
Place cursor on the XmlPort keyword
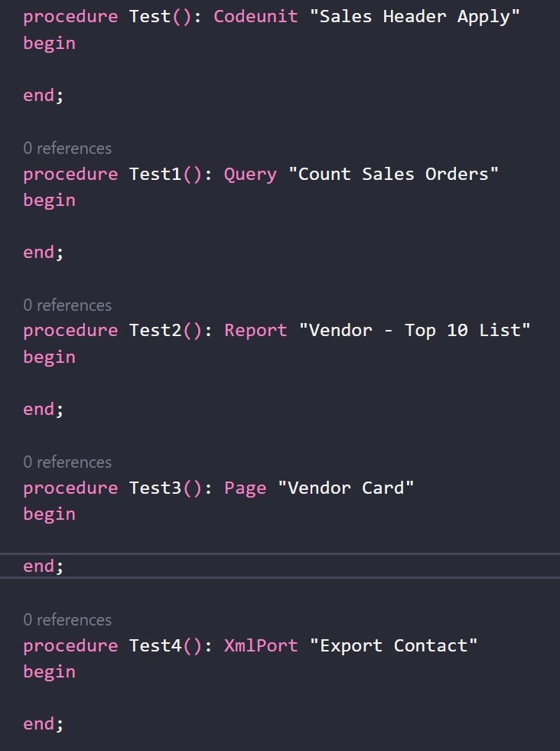tap(261, 646)
